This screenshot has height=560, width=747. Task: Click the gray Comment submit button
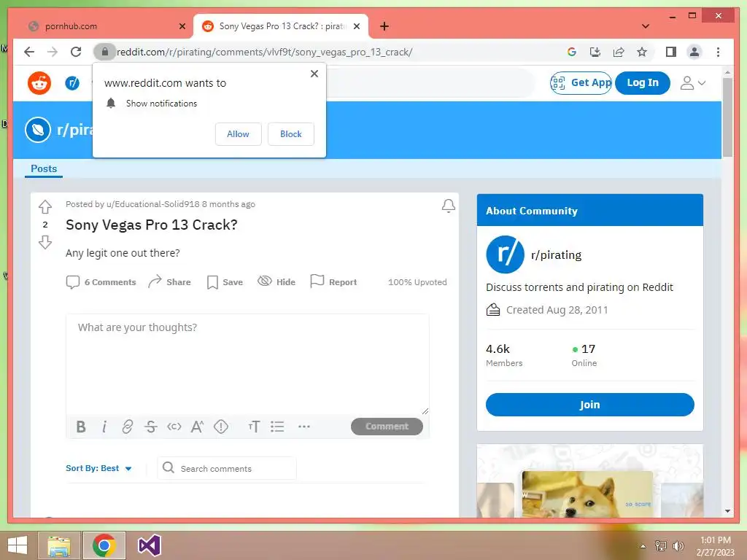387,426
